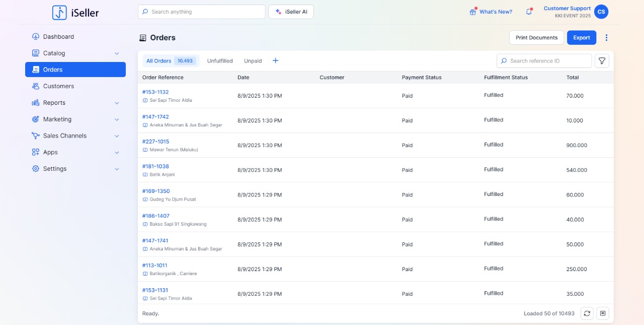This screenshot has height=325, width=644.
Task: Click the message icon beside refresh
Action: click(x=603, y=313)
